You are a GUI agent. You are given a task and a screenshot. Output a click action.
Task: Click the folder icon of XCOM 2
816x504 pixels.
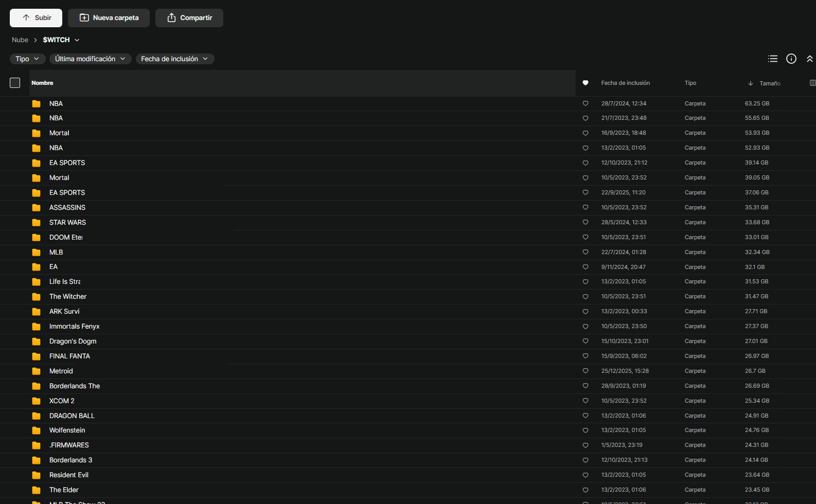coord(36,401)
